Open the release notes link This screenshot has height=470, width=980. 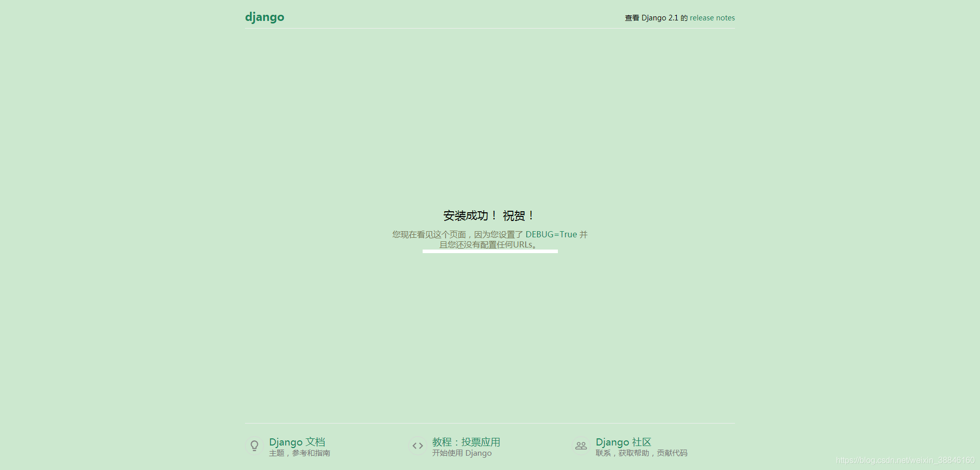point(712,18)
